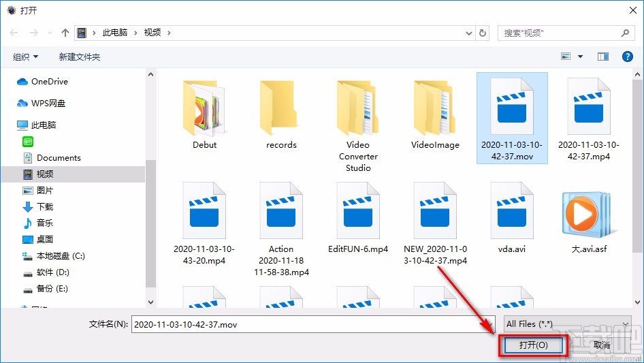Open 本地磁盘 (C:) drive

point(54,255)
